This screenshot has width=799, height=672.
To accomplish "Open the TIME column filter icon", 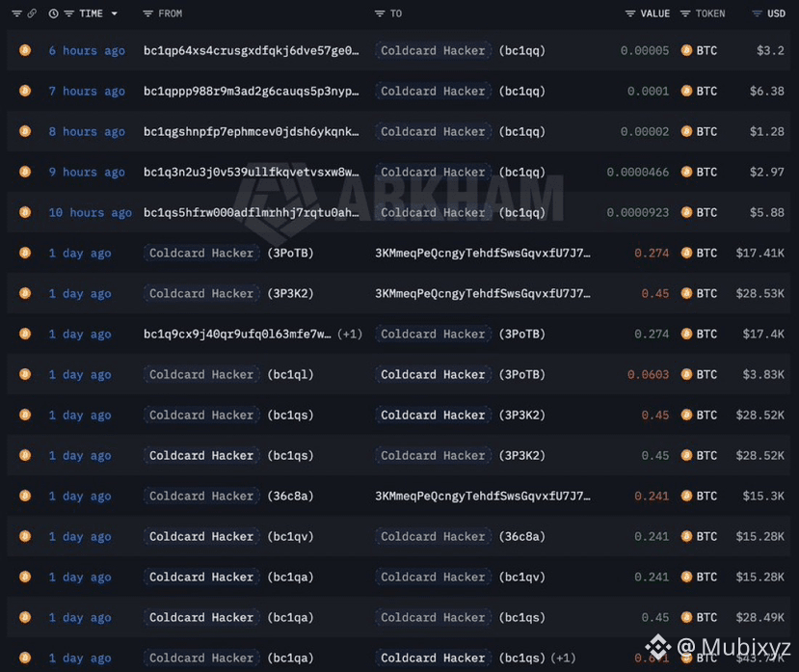I will click(x=68, y=13).
